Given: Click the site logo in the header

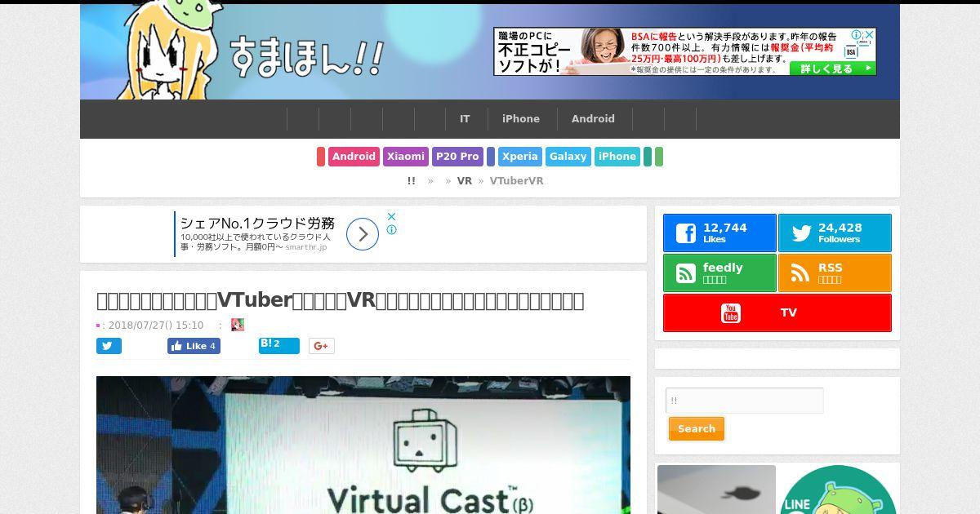Looking at the screenshot, I should click(249, 51).
